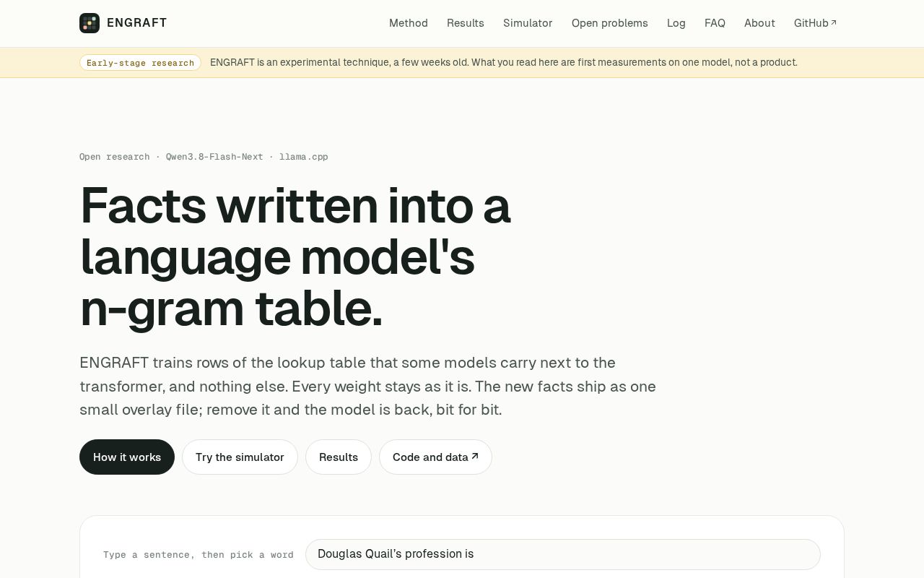Click the headline 'Facts written into a'
924x578 pixels.
point(295,206)
